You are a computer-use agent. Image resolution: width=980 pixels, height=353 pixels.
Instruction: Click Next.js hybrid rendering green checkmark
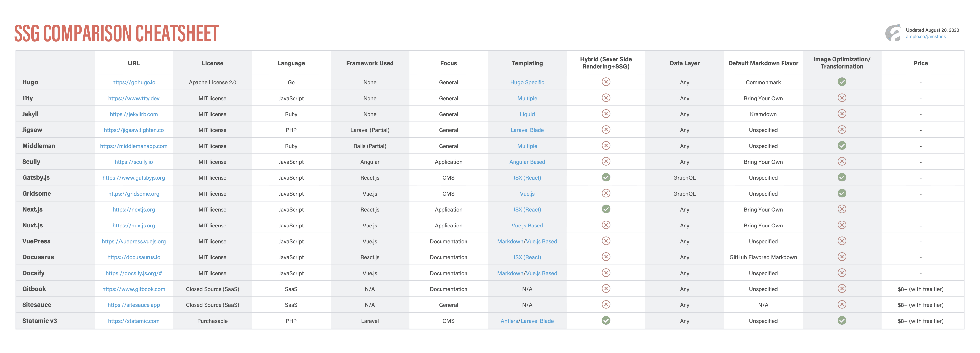pos(606,209)
